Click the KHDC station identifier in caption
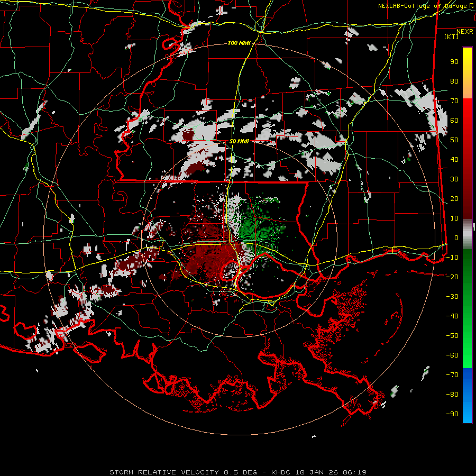The image size is (476, 476). click(281, 472)
